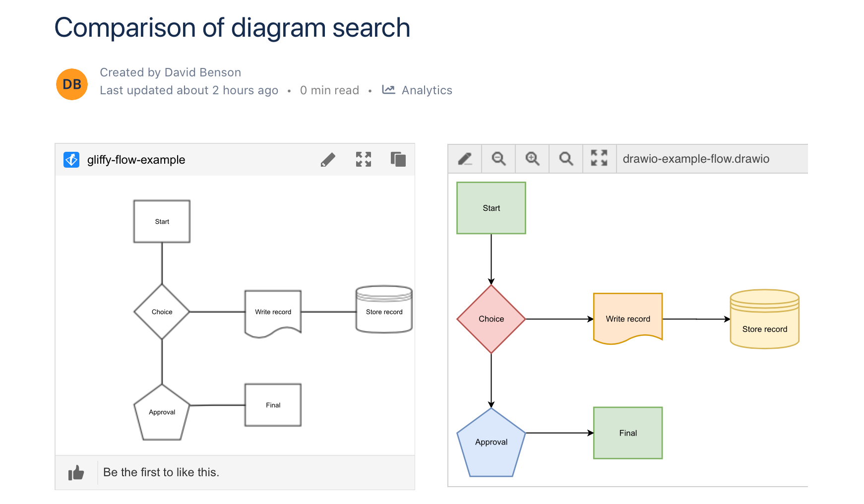Edit drawio-example-flow.drawio with the pencil icon

click(464, 159)
